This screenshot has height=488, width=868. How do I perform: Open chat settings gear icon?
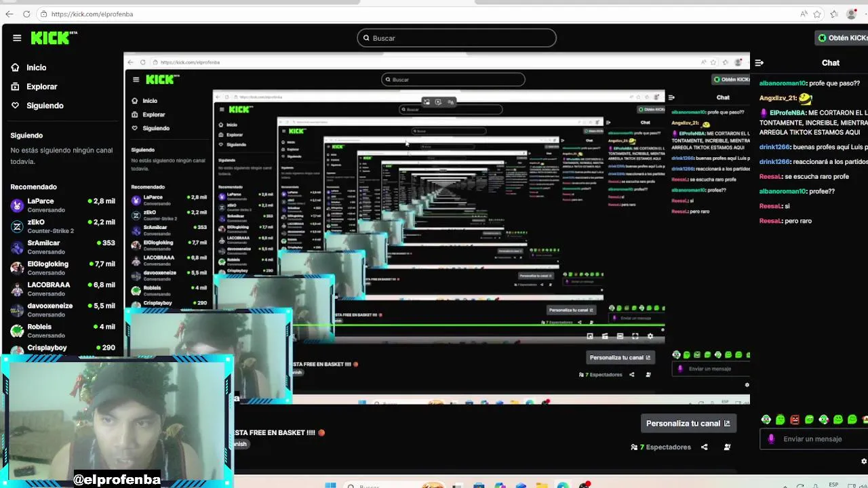863,461
